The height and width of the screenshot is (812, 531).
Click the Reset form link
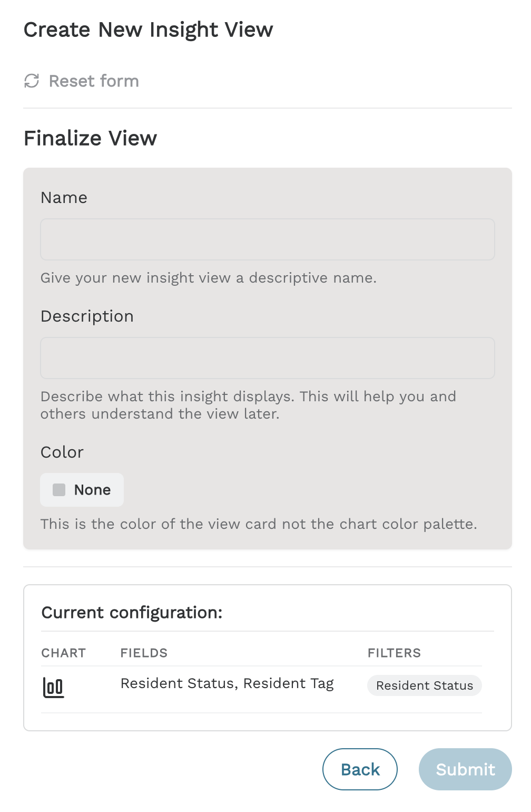click(x=82, y=81)
